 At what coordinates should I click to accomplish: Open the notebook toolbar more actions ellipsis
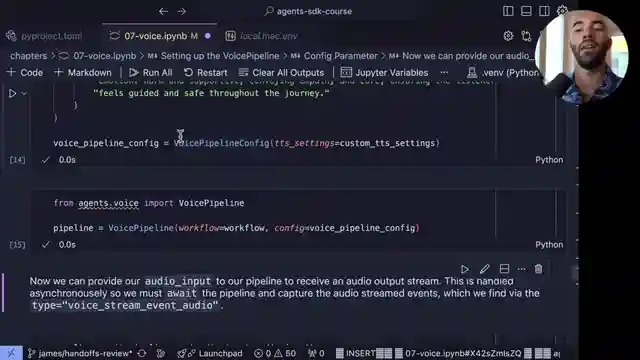pyautogui.click(x=444, y=73)
